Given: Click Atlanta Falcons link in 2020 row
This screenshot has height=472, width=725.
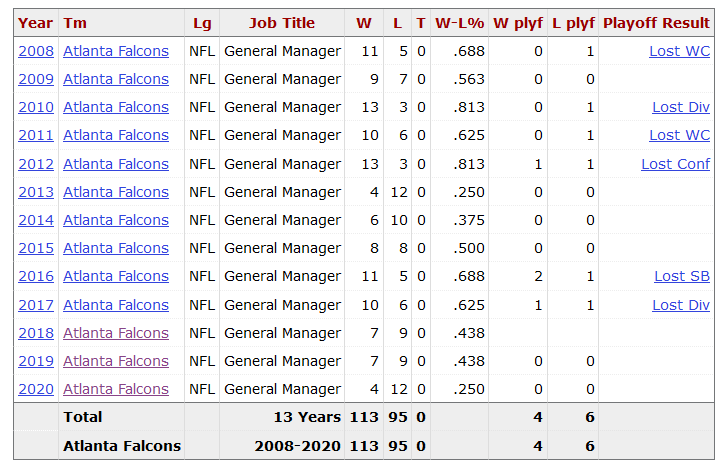Looking at the screenshot, I should [x=116, y=390].
